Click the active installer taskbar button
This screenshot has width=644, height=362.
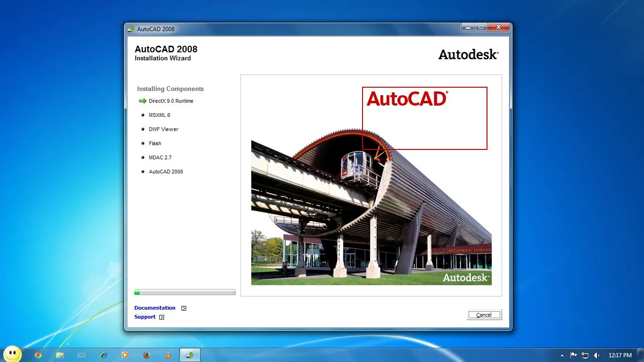coord(190,355)
